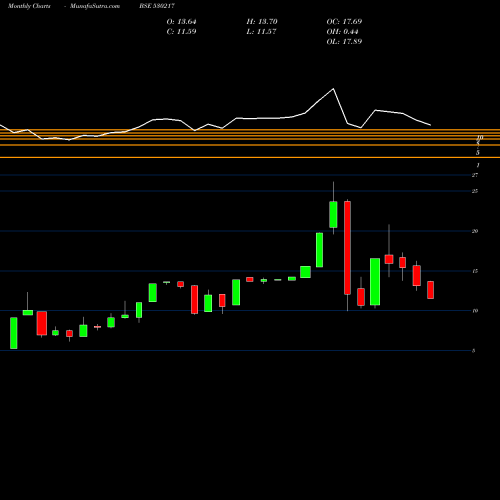
Task: Select the BSE 539217 symbol text
Action: 157,6
